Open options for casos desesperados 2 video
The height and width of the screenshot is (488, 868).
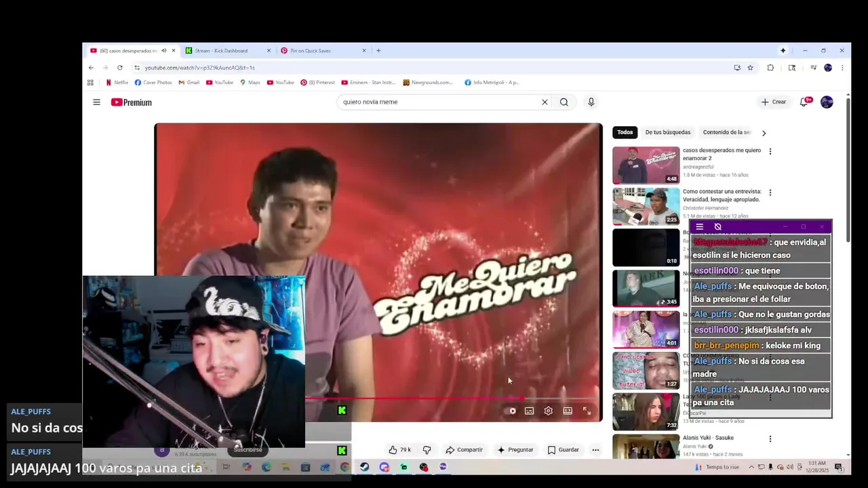pos(770,151)
